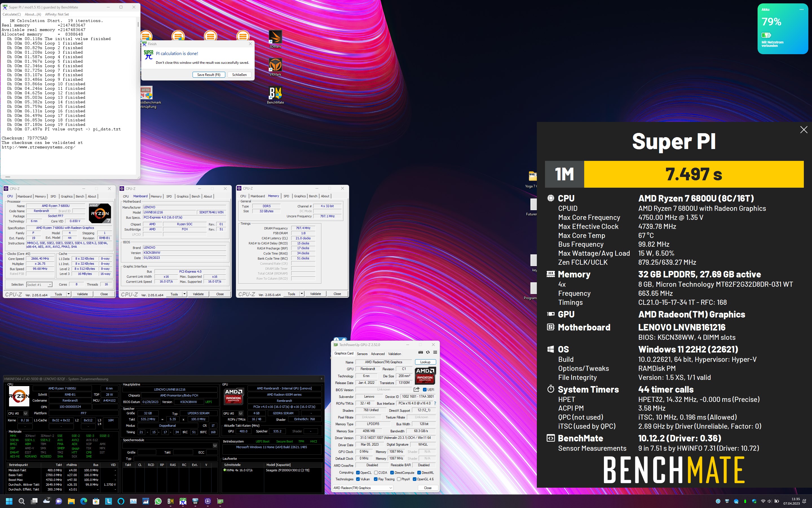Switch to the Advanced tab in GPU-Z
This screenshot has height=508, width=812.
coord(378,354)
